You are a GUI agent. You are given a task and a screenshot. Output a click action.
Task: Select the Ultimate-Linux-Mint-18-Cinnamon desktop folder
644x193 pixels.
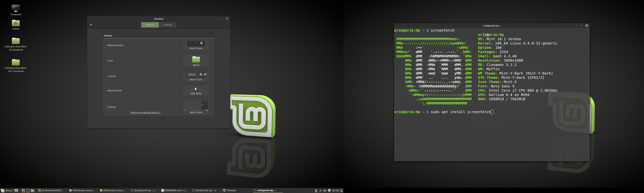tap(16, 44)
